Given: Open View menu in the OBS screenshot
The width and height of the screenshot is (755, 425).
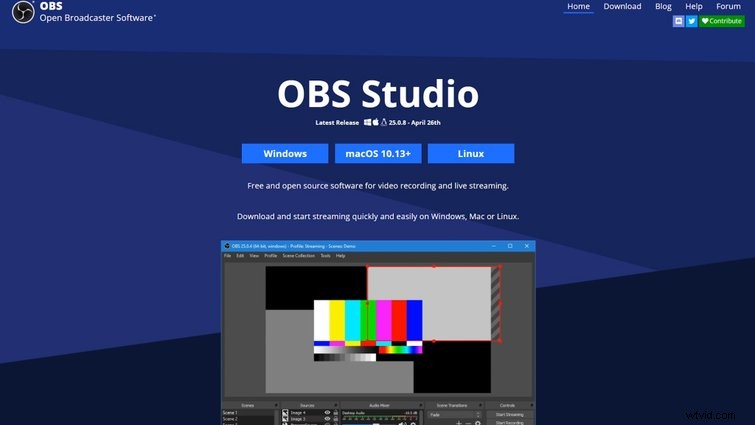Looking at the screenshot, I should [254, 256].
